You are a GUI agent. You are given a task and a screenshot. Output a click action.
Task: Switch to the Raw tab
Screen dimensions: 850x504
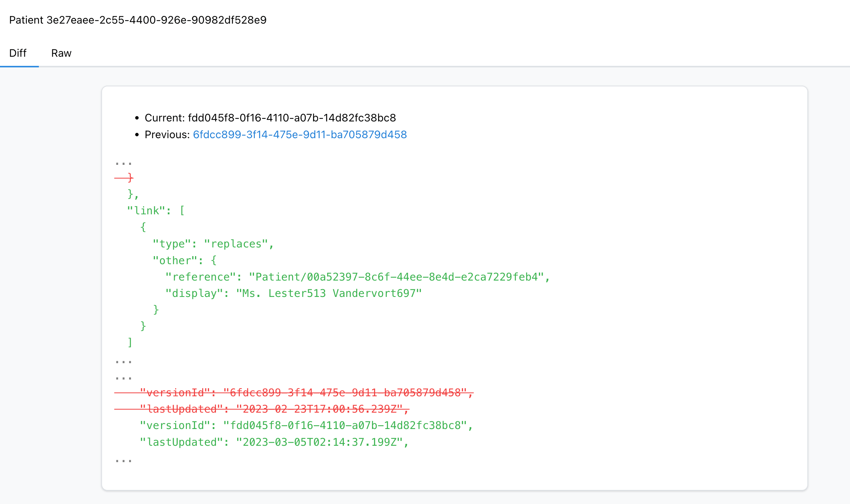(x=61, y=53)
